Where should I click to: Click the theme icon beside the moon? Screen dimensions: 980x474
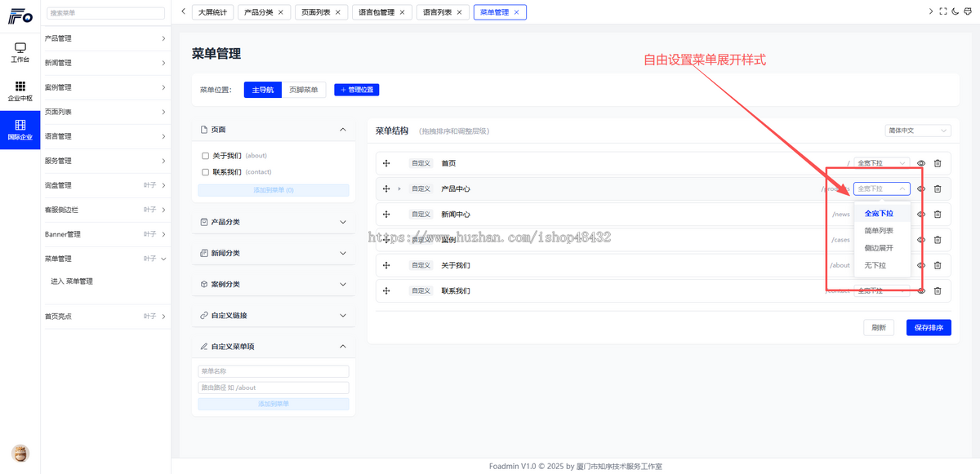tap(968, 11)
